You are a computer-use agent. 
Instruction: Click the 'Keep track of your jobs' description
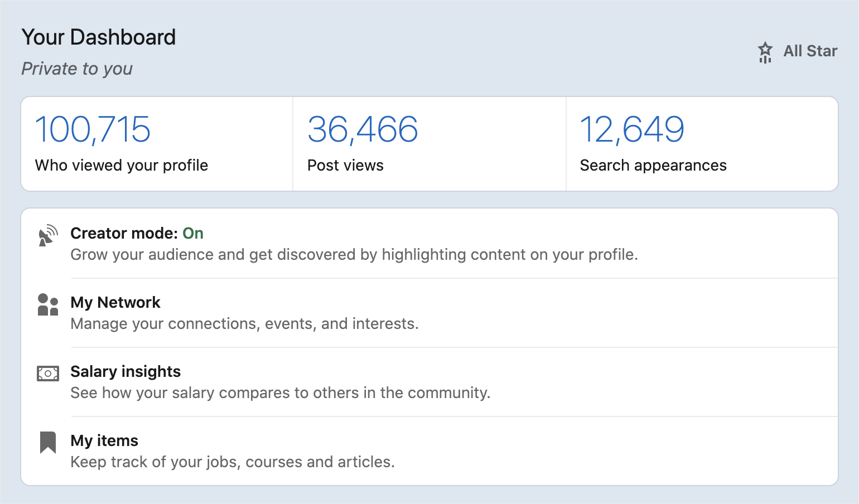(x=233, y=462)
